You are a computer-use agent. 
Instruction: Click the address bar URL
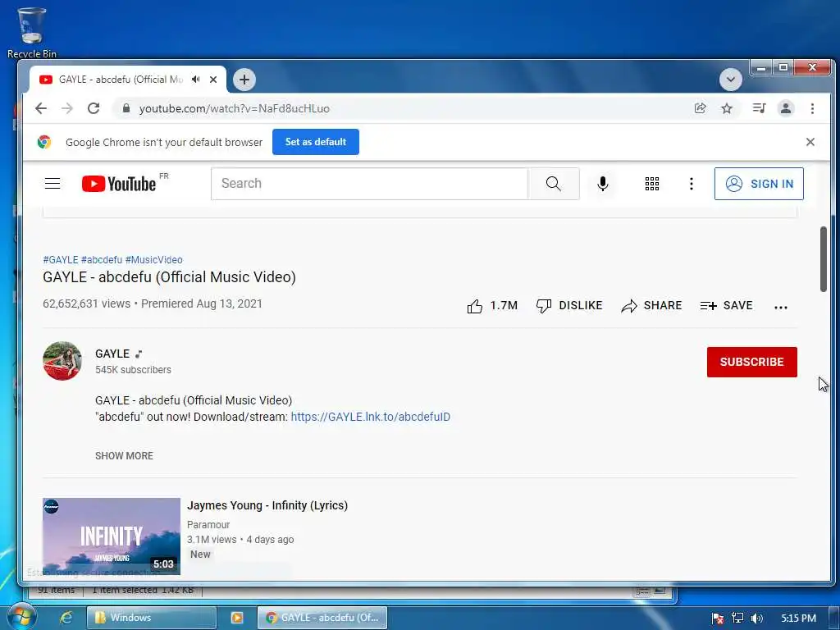pos(234,109)
